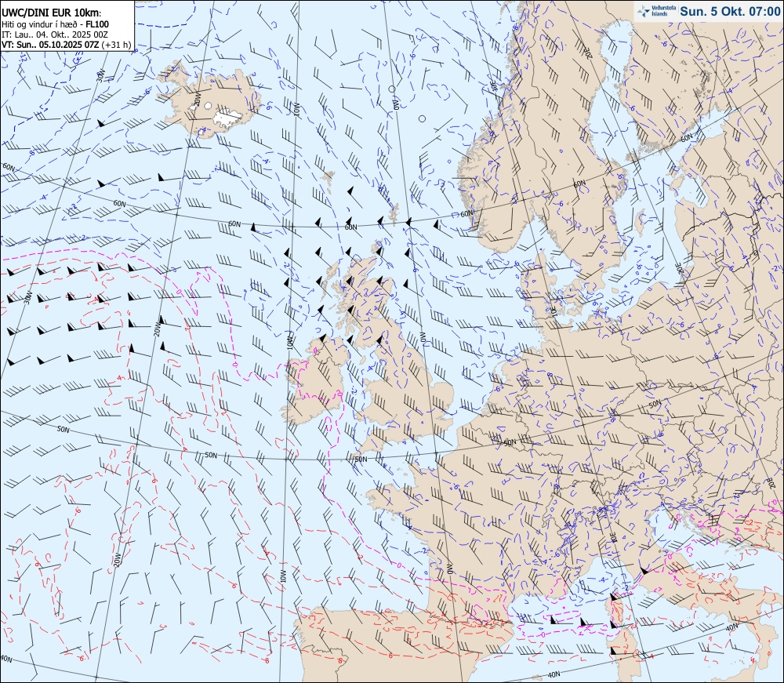Select the "(+31 h)" forecast offset text
784x683 pixels.
[x=116, y=45]
